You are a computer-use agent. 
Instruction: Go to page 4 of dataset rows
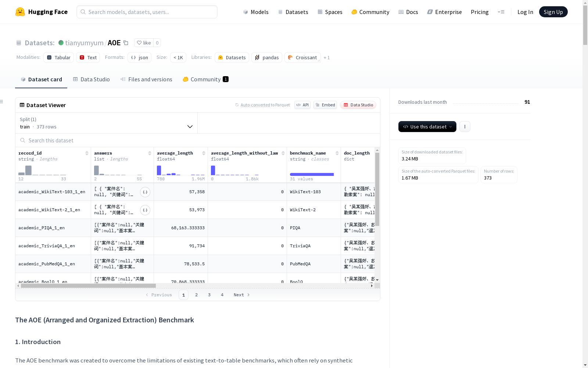[x=222, y=295]
